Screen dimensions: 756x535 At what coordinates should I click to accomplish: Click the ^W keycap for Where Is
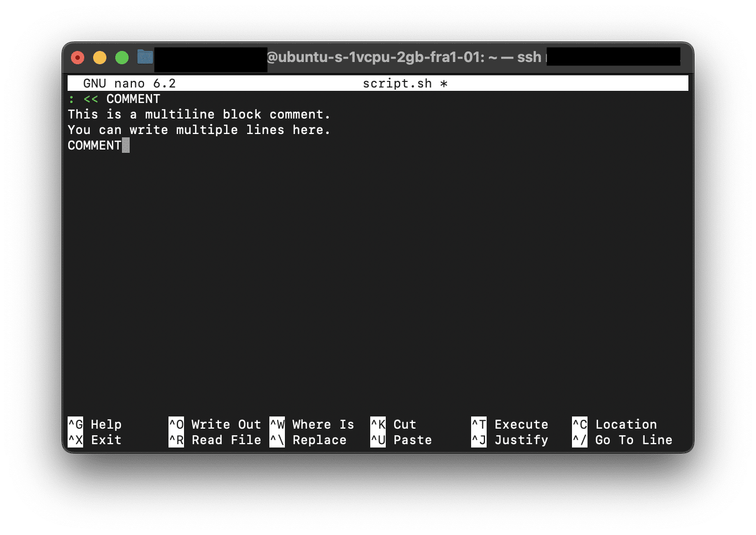(277, 424)
